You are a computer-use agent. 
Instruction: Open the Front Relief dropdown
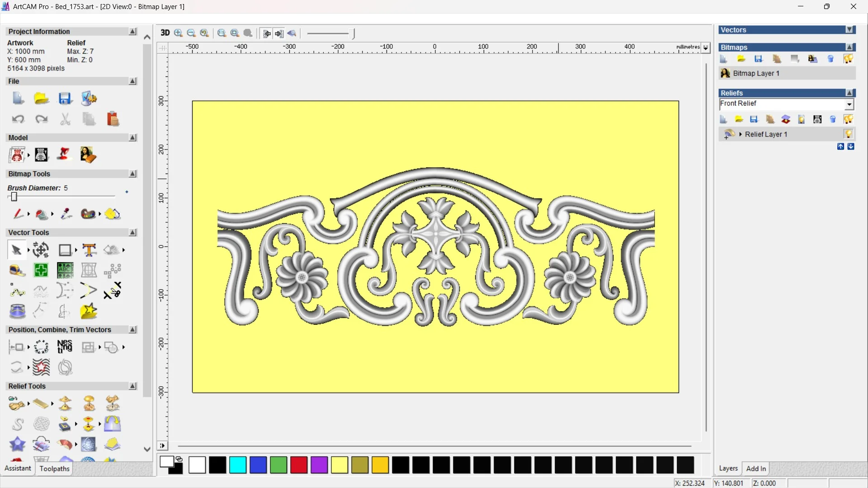[849, 104]
